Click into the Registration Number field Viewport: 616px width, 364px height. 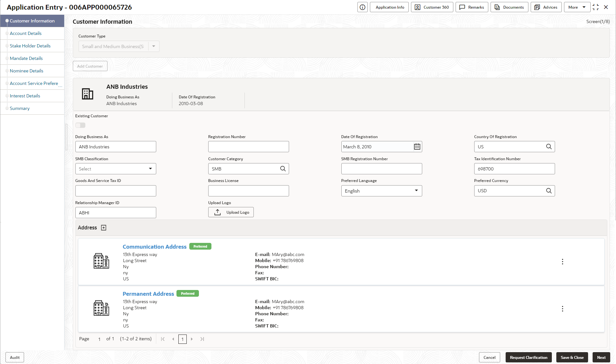coord(248,147)
